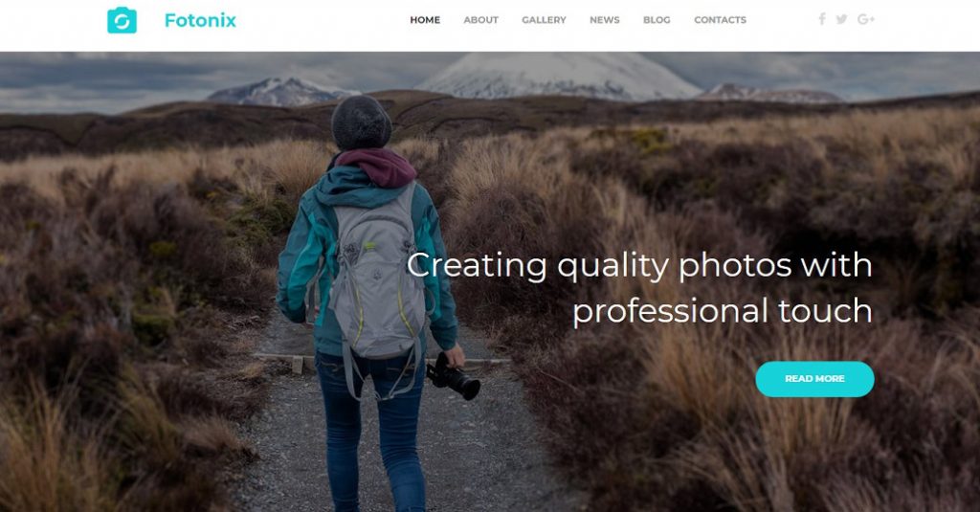980x512 pixels.
Task: Navigate to the Blog page
Action: [x=657, y=20]
